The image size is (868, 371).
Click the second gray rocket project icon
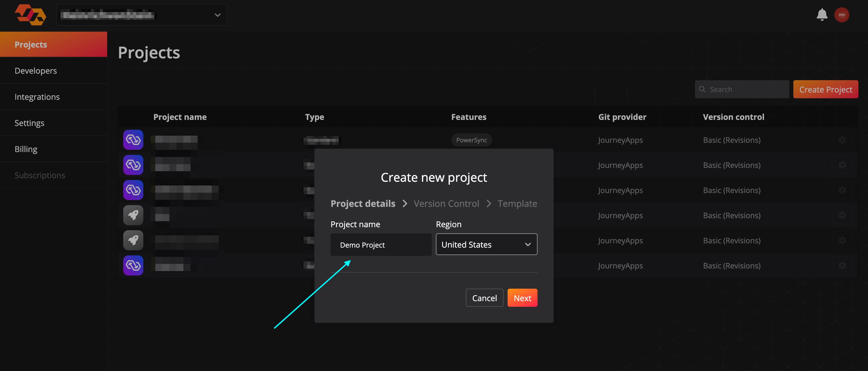[x=133, y=240]
